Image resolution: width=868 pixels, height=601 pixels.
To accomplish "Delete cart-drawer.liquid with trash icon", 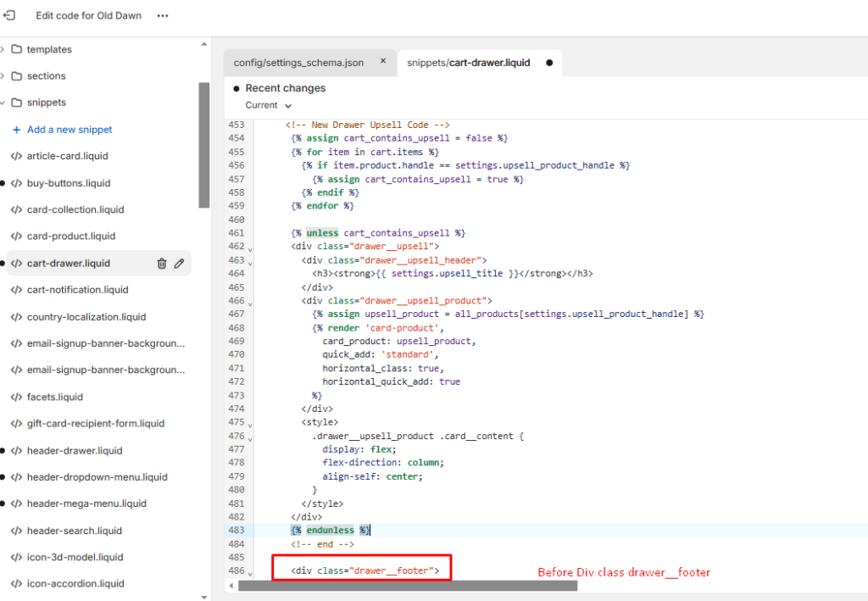I will click(162, 264).
